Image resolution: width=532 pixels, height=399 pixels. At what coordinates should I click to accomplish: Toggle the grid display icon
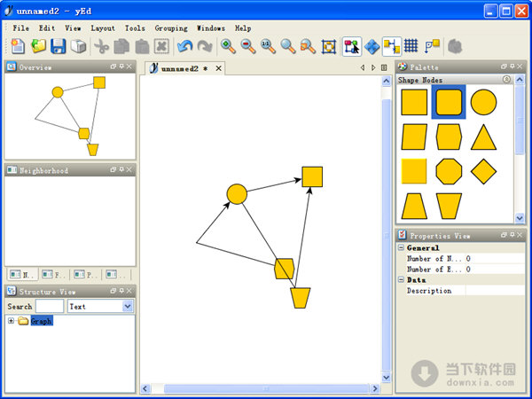411,45
